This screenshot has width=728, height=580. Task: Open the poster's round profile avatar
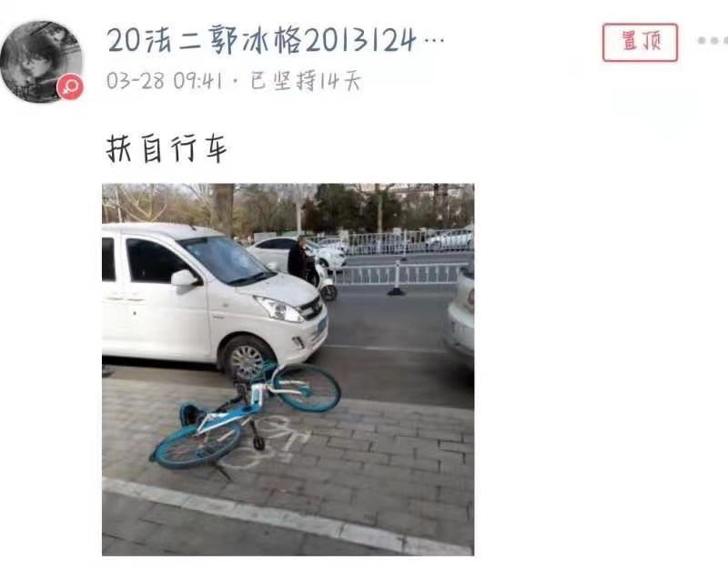41,61
